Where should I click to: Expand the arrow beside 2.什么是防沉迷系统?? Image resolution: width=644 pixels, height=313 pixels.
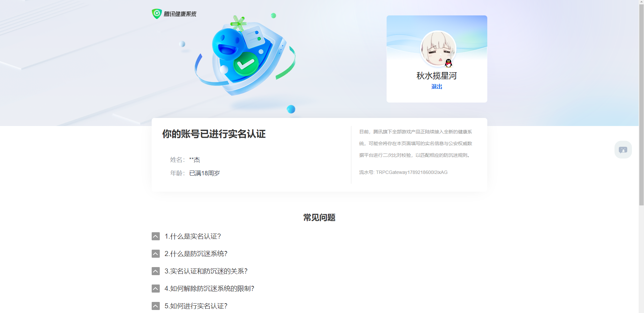(x=156, y=254)
